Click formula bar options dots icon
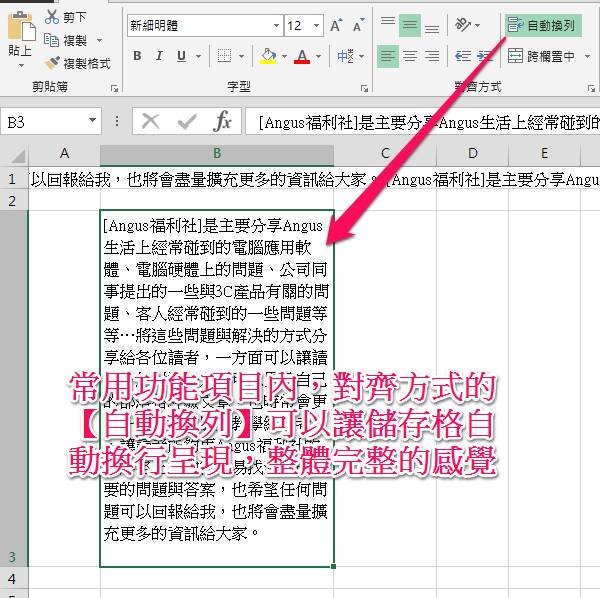 (x=117, y=122)
